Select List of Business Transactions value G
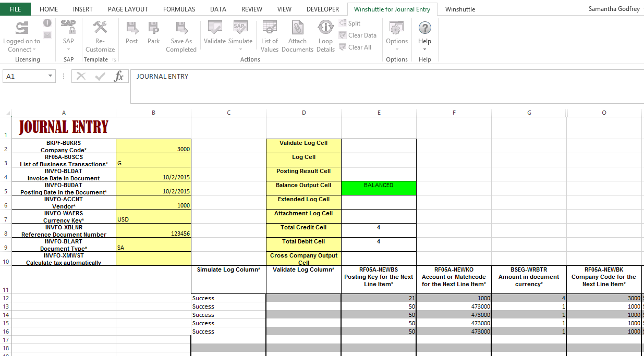The image size is (644, 356). (x=154, y=160)
